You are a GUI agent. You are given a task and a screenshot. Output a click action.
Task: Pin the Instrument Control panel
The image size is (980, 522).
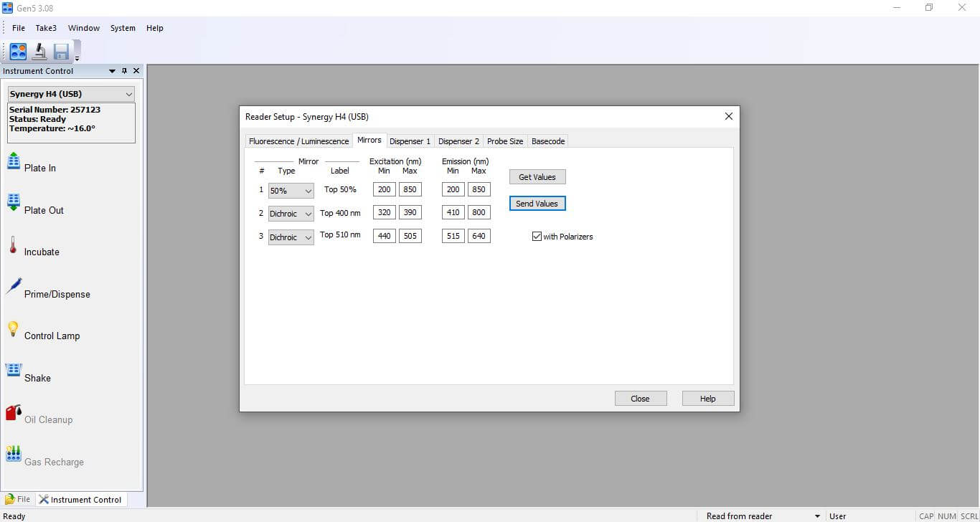pos(124,71)
